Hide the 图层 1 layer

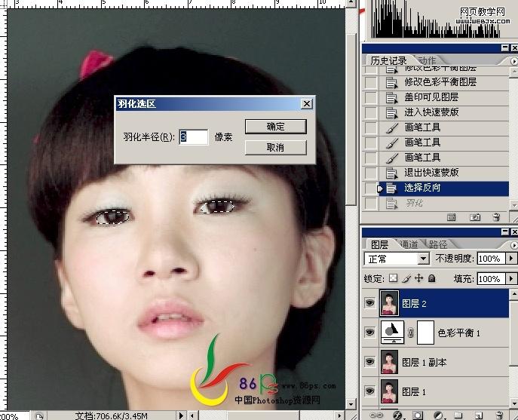click(369, 391)
